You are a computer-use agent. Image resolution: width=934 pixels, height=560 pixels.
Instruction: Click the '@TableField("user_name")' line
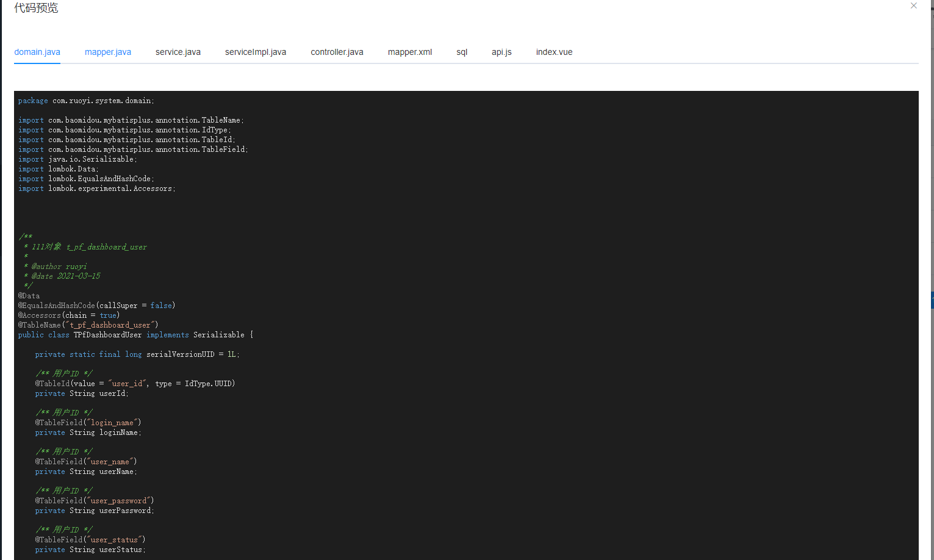pyautogui.click(x=86, y=462)
